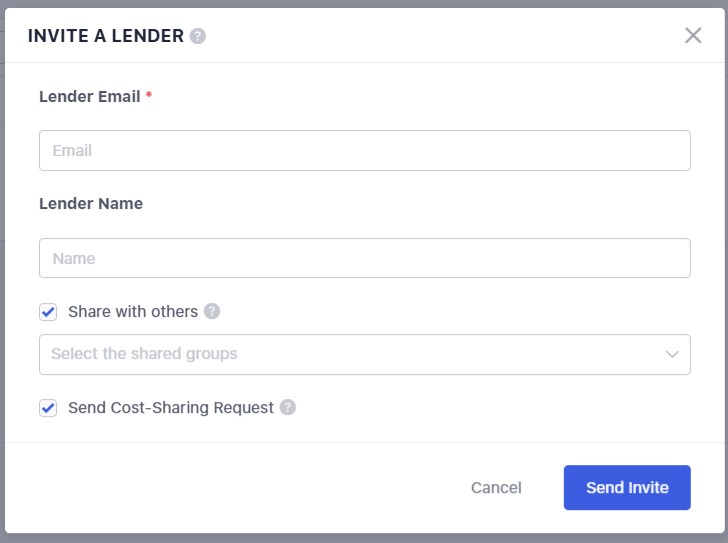Click the Share with others label text

[x=133, y=311]
